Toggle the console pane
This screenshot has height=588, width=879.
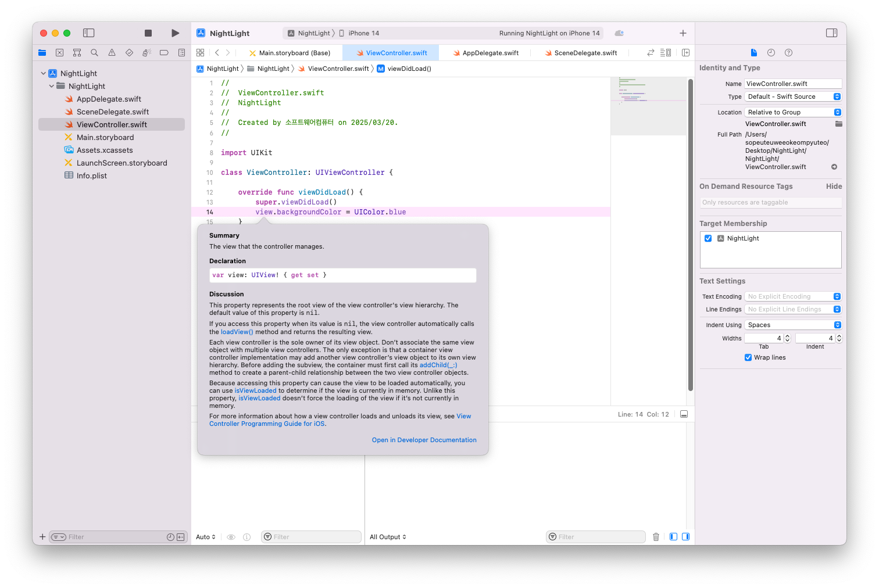click(686, 537)
